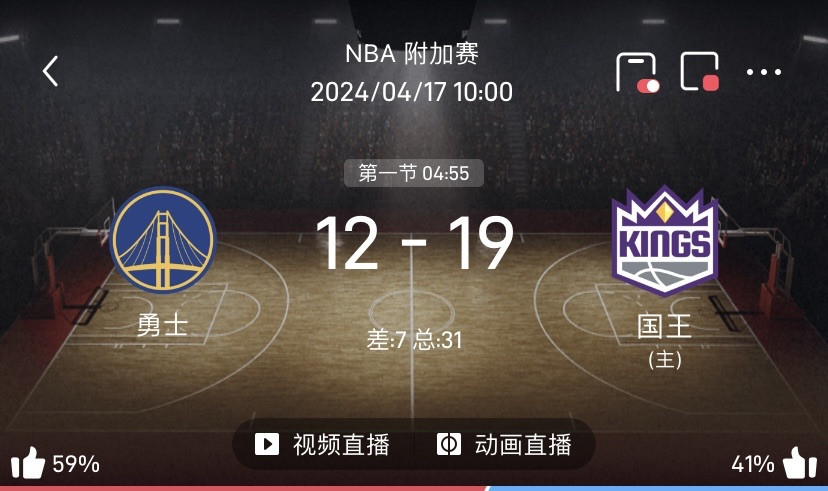This screenshot has width=828, height=491.
Task: Toggle the square picture-in-picture icon
Action: tap(700, 71)
